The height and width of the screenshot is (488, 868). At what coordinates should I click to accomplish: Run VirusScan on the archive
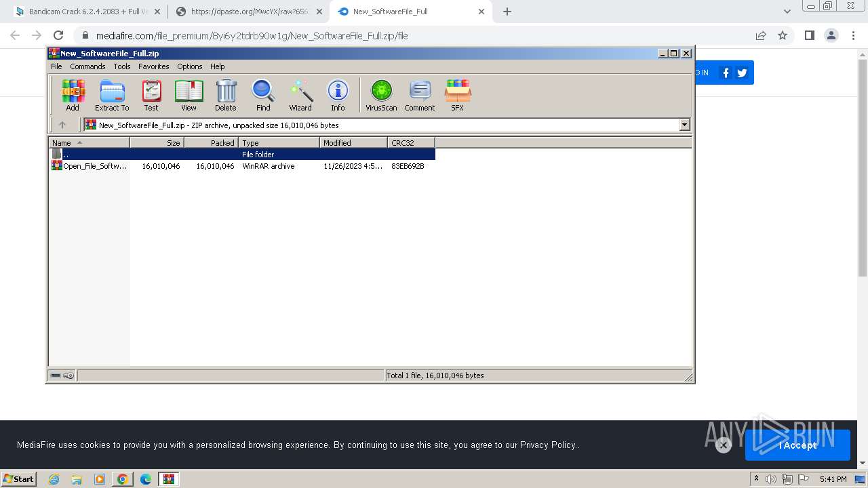(381, 95)
